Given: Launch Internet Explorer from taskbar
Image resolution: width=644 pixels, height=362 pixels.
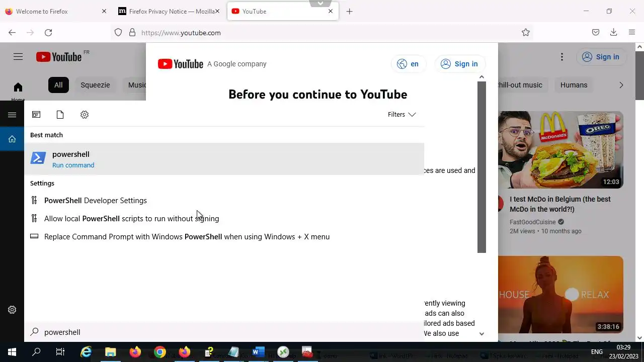Looking at the screenshot, I should coord(86,352).
